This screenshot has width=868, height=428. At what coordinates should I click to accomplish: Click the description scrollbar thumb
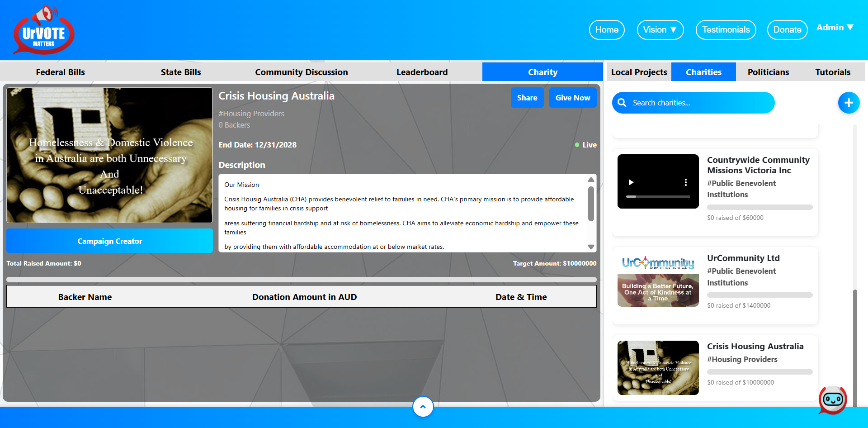click(591, 204)
